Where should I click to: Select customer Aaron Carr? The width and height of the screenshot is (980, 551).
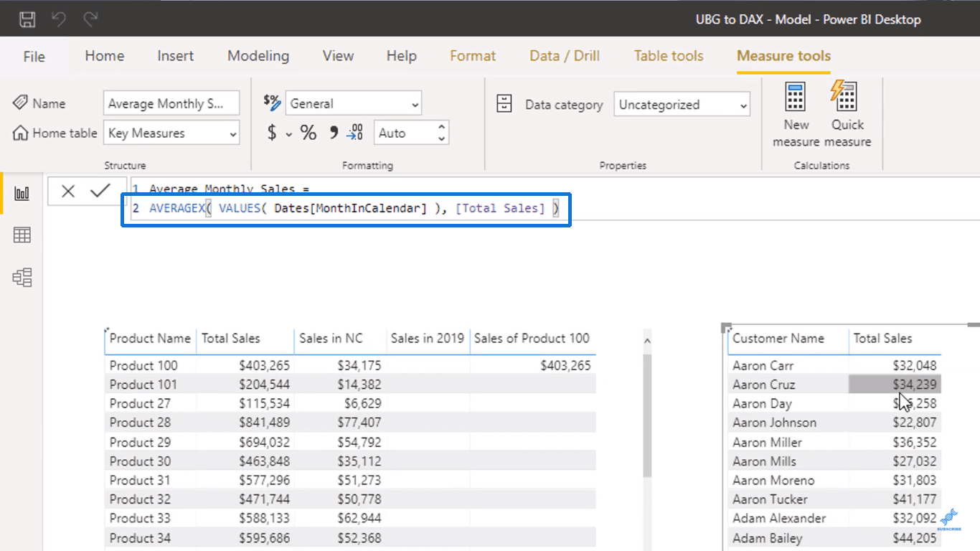pos(763,365)
